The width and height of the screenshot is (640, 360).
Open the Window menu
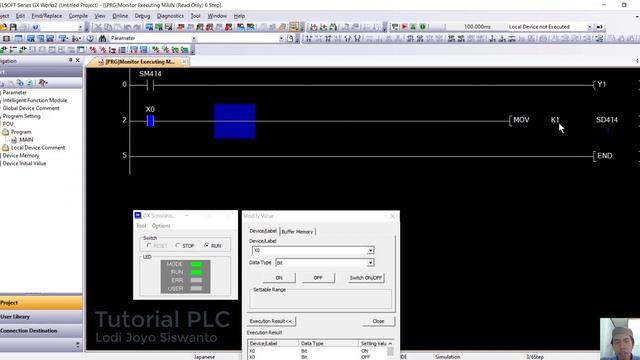pyautogui.click(x=217, y=16)
